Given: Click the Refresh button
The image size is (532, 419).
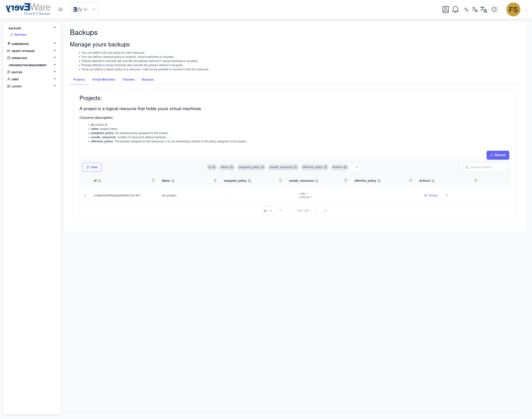Looking at the screenshot, I should [x=497, y=155].
